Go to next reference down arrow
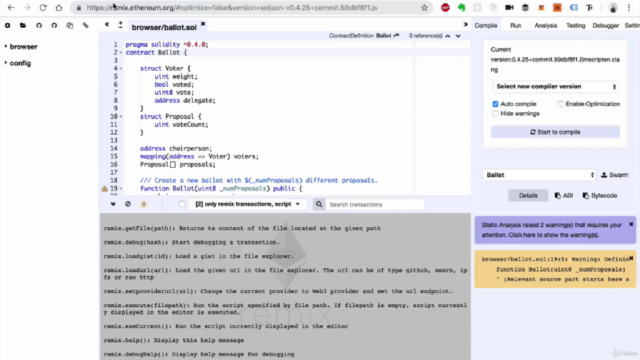640x360 pixels. (458, 36)
